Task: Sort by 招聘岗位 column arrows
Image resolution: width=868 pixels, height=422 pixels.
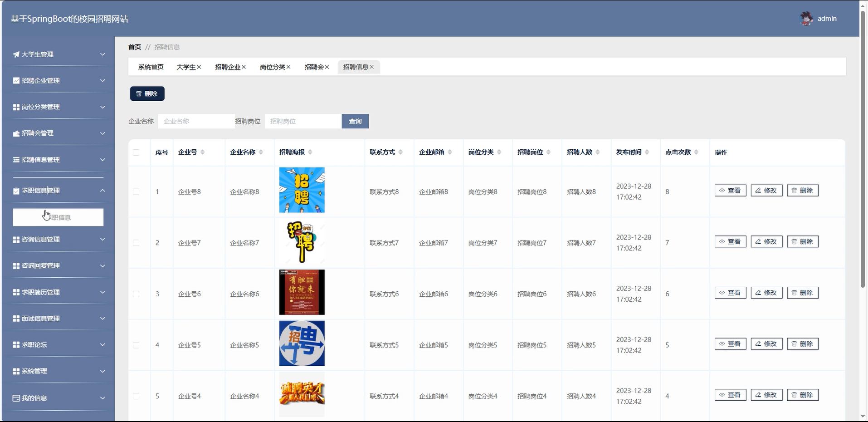Action: coord(548,152)
